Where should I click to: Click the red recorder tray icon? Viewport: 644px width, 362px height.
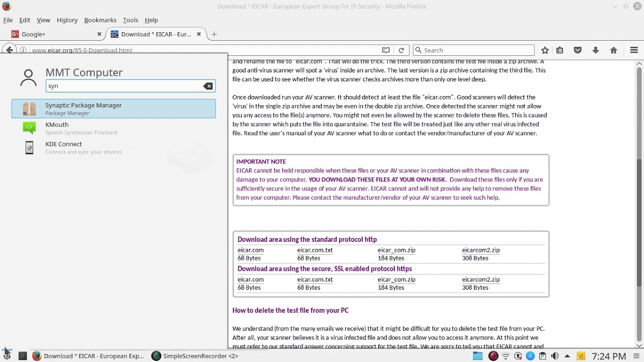pos(493,356)
